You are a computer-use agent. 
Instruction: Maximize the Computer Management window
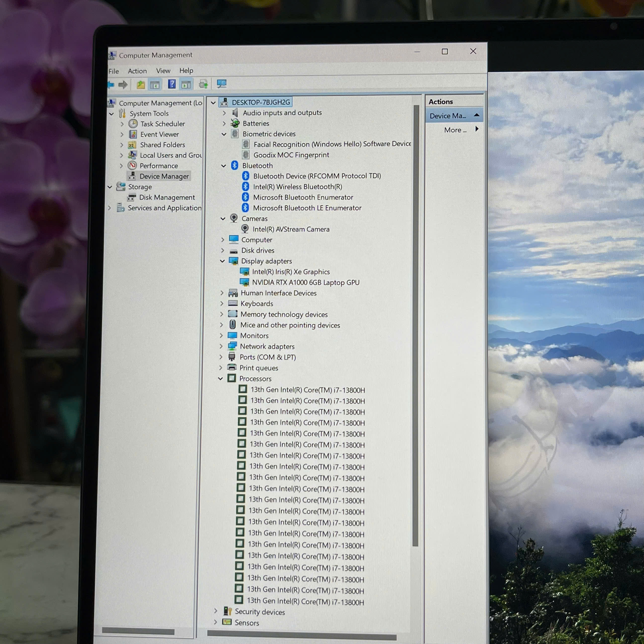coord(445,51)
